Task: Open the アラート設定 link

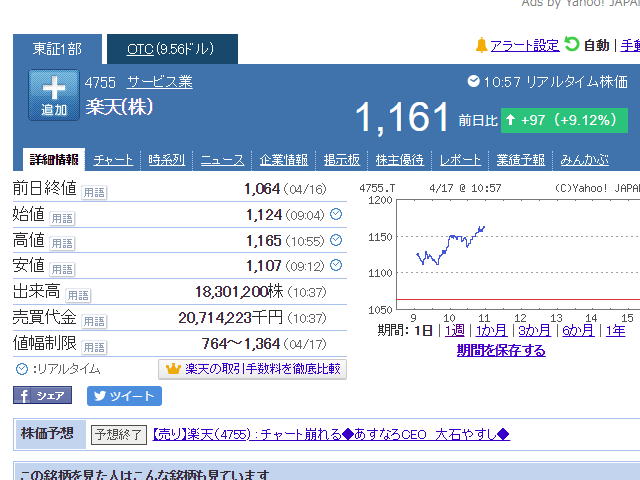Action: (x=524, y=45)
